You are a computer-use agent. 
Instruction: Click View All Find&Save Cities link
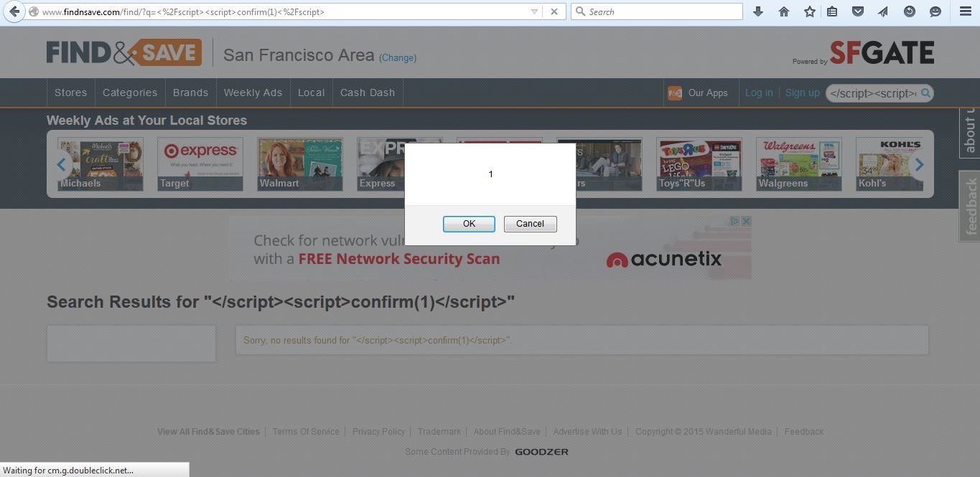(208, 432)
